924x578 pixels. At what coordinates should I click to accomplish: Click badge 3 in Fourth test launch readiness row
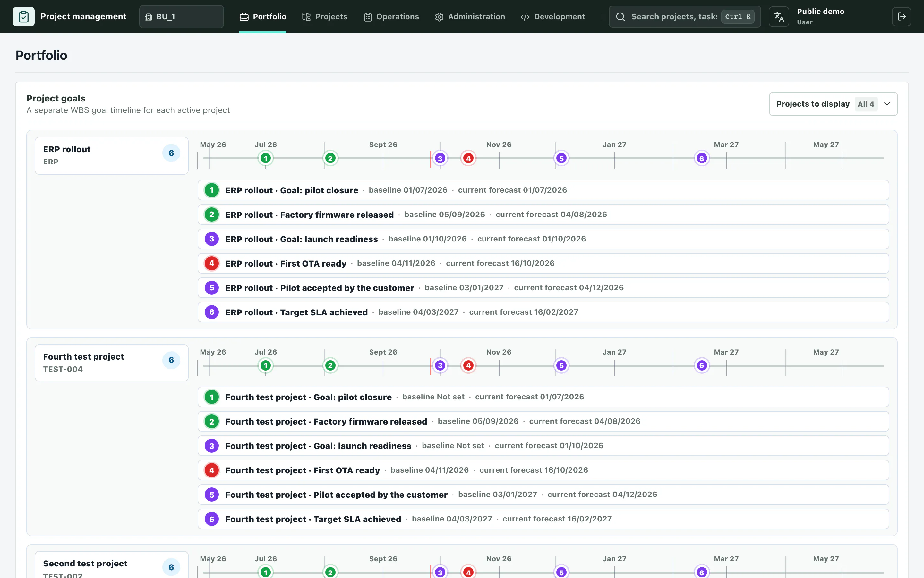click(211, 446)
